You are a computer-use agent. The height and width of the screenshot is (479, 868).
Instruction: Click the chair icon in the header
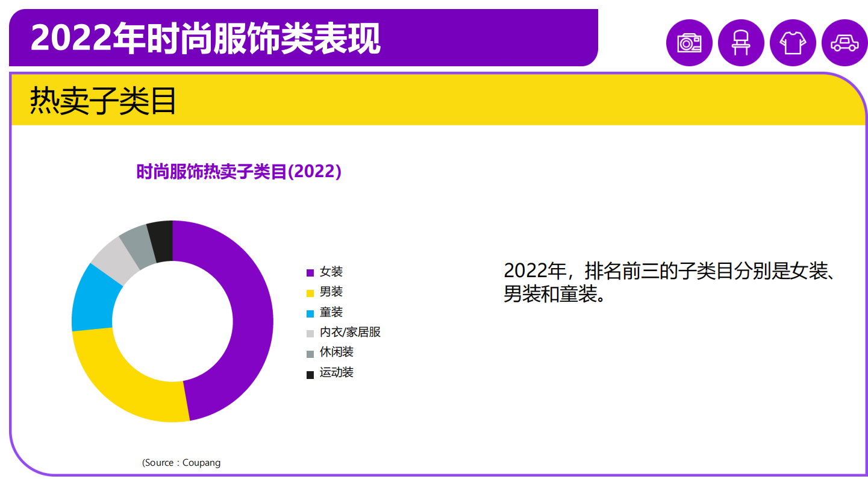coord(741,42)
